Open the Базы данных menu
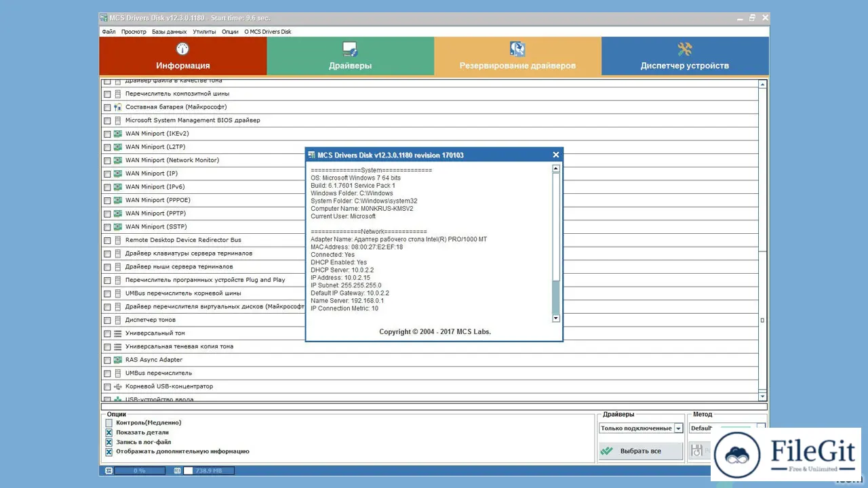The width and height of the screenshot is (868, 488). pyautogui.click(x=170, y=32)
